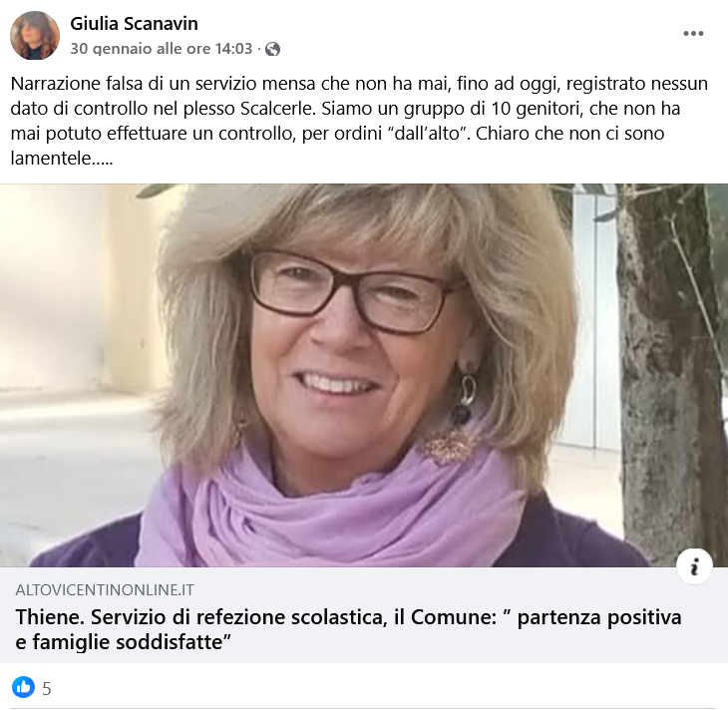Open Giulia Scanavin's profile picture
The image size is (728, 710).
(35, 35)
